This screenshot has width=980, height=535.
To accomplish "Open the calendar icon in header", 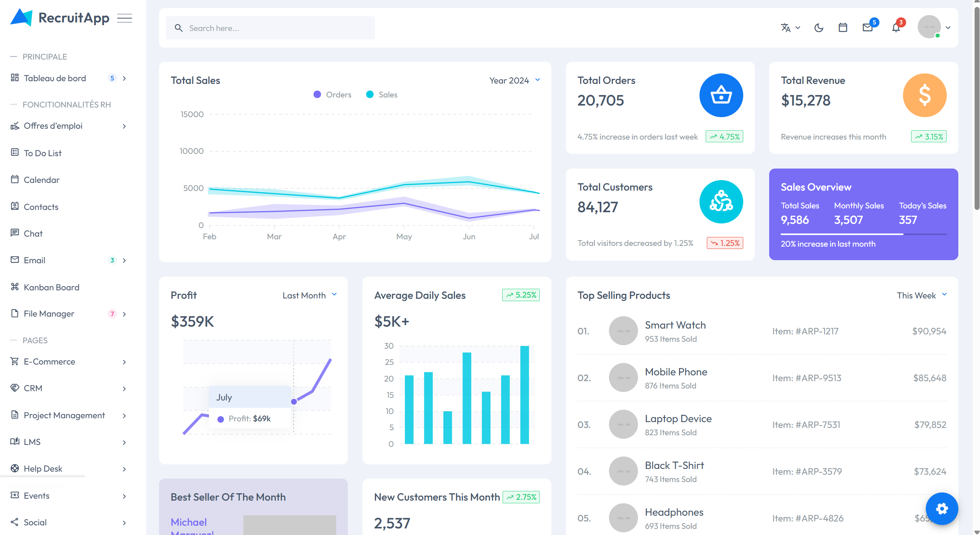I will 843,28.
